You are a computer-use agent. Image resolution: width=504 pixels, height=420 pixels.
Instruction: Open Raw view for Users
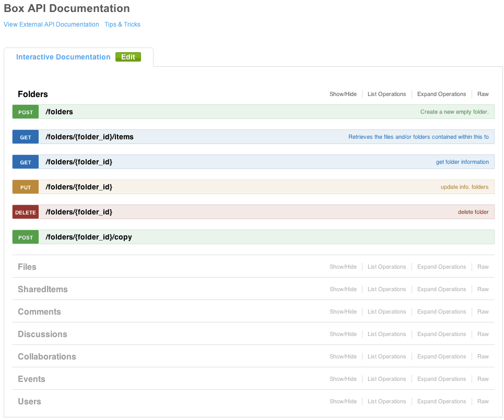[483, 402]
